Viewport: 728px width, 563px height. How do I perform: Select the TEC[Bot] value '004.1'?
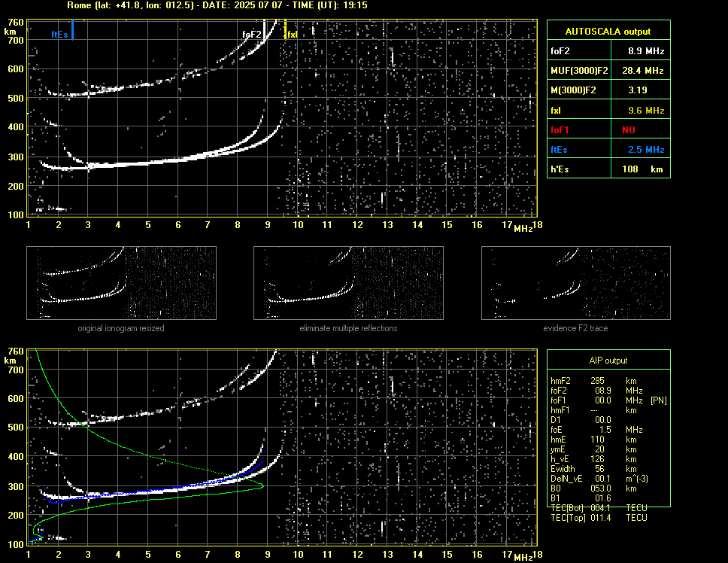600,508
